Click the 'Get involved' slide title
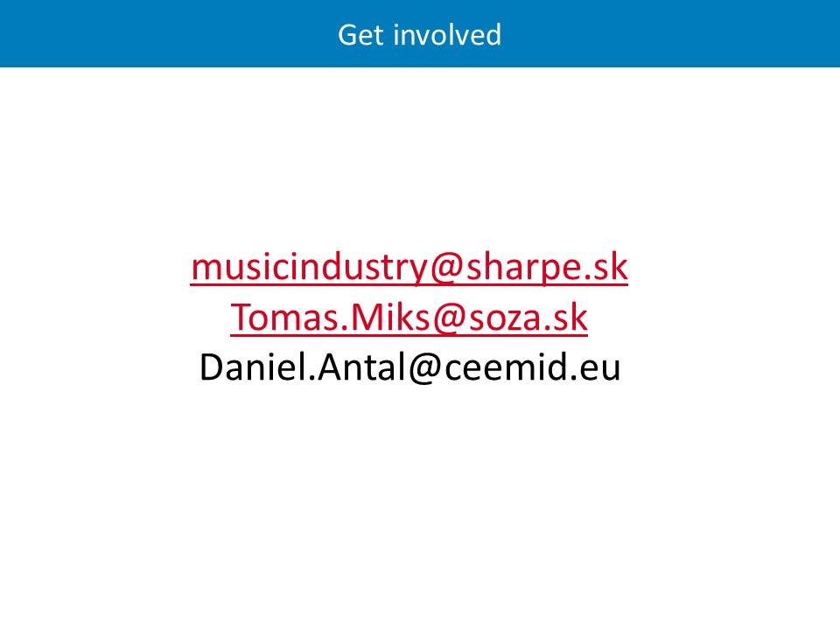Viewport: 840px width, 630px height. click(419, 35)
